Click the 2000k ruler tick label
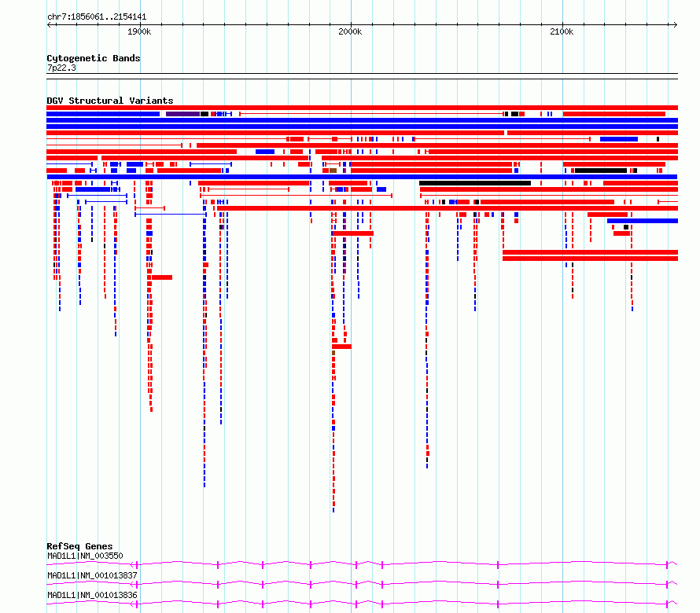The height and width of the screenshot is (613, 700). click(350, 31)
